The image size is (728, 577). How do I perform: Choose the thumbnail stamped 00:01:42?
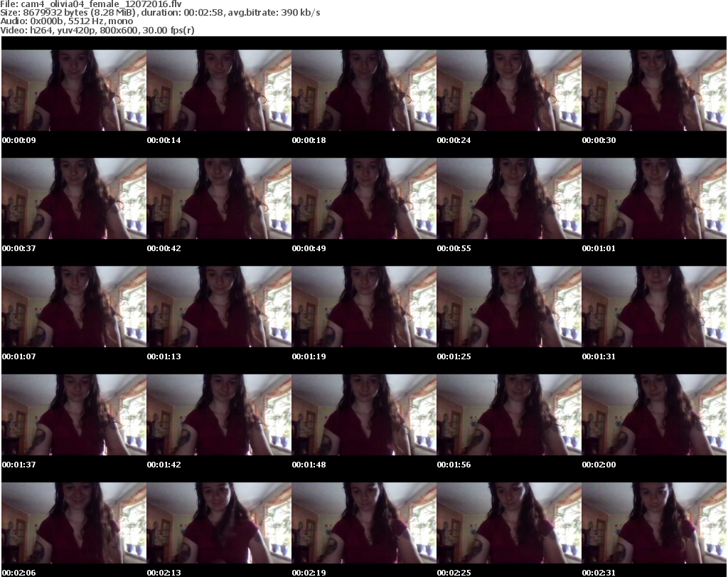pos(219,414)
